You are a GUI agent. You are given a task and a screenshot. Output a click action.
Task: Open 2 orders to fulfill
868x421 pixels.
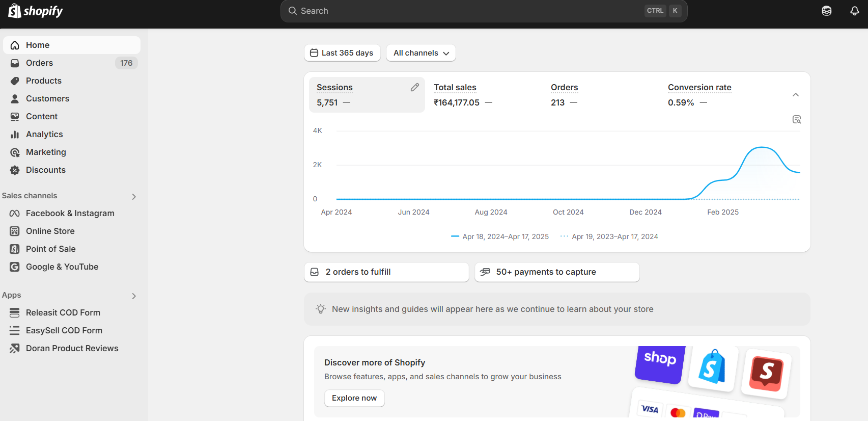(x=386, y=272)
